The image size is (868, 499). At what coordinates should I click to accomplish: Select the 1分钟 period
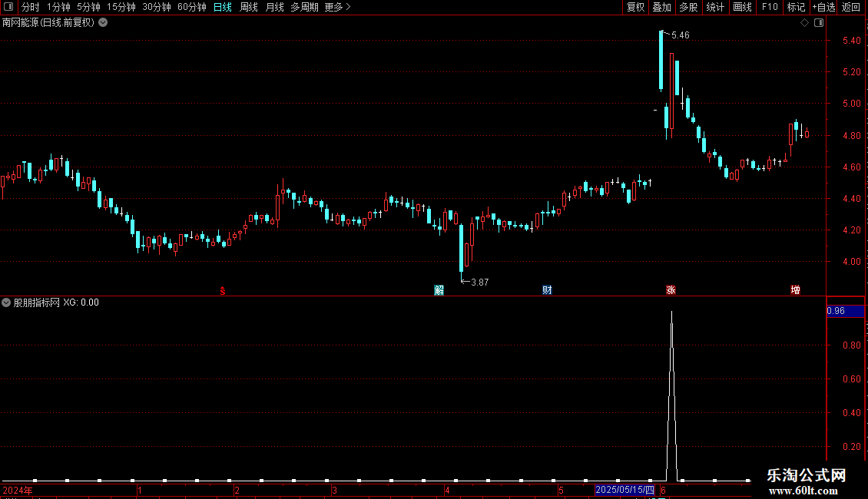pos(58,7)
